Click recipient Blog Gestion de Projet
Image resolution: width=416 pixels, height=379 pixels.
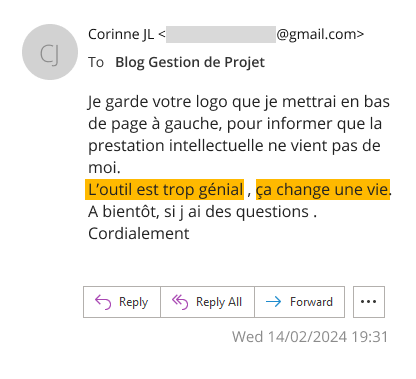[x=190, y=63]
